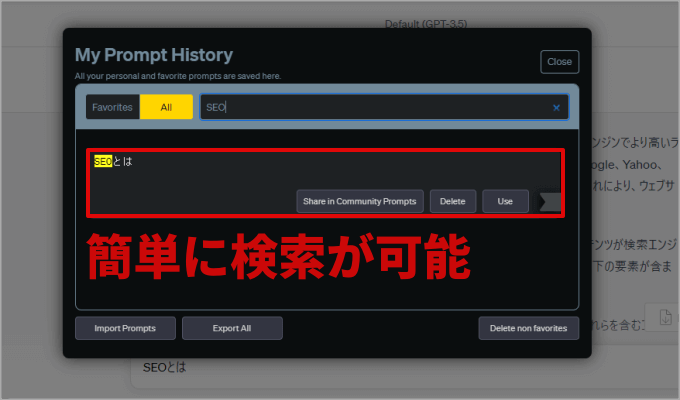The image size is (680, 400).
Task: Select the All prompts tab
Action: coord(166,108)
